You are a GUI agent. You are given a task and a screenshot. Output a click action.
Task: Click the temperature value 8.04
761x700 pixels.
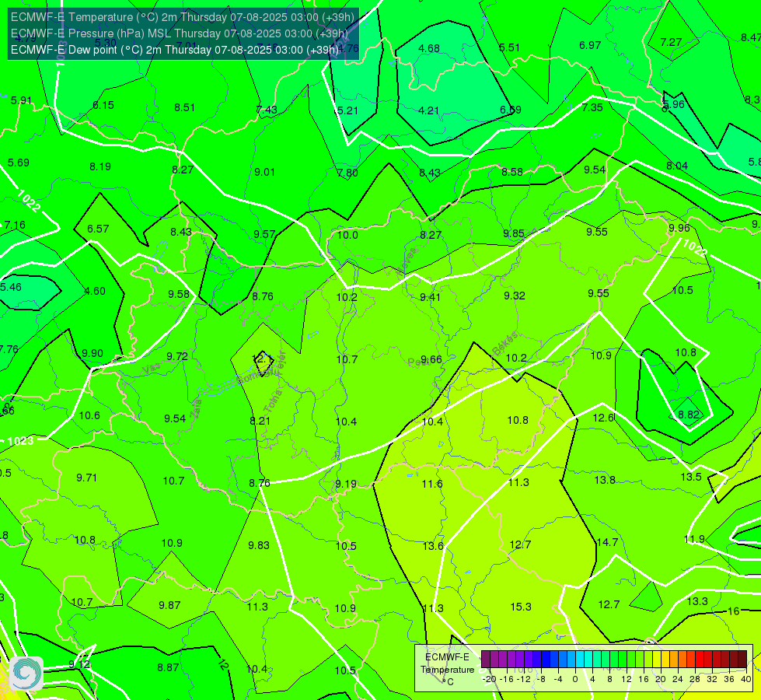click(677, 166)
